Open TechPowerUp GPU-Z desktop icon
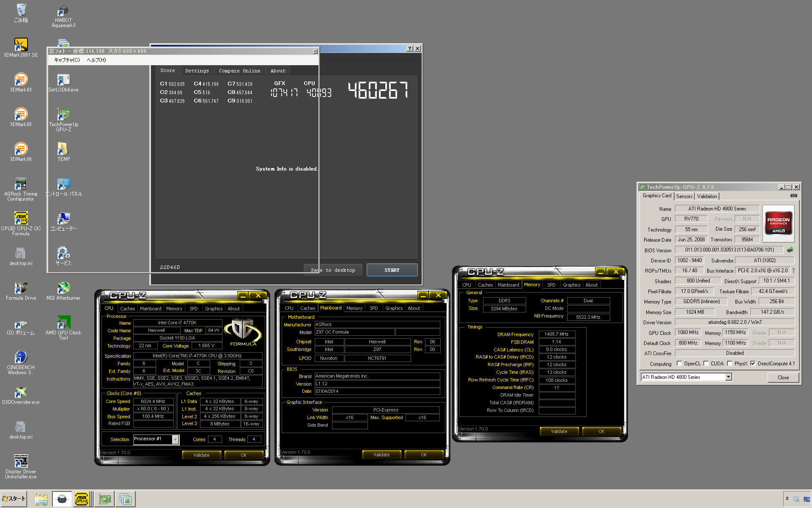Screen dimensions: 812x508 (x=63, y=119)
